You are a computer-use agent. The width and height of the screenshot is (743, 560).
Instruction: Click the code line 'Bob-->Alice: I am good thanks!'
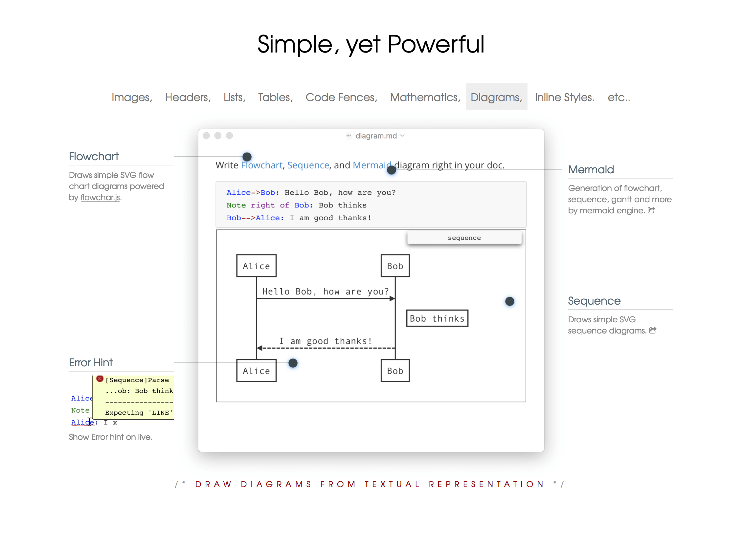click(x=299, y=218)
